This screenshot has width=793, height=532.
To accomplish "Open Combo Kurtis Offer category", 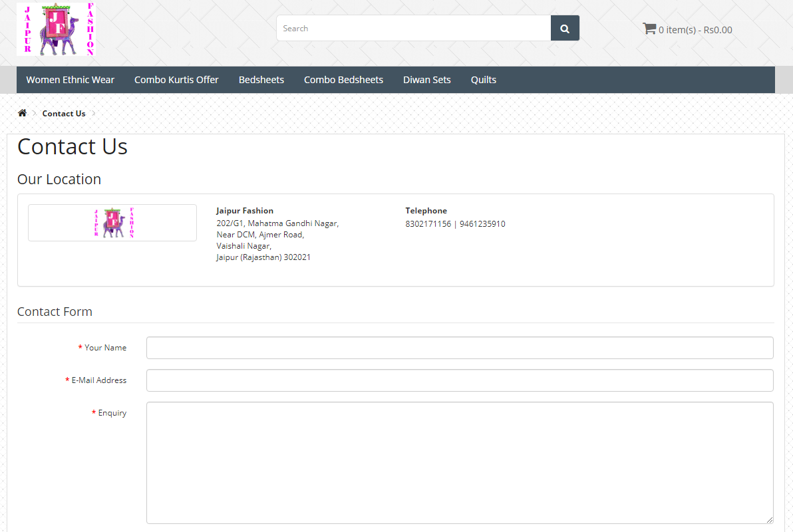I will pos(176,80).
